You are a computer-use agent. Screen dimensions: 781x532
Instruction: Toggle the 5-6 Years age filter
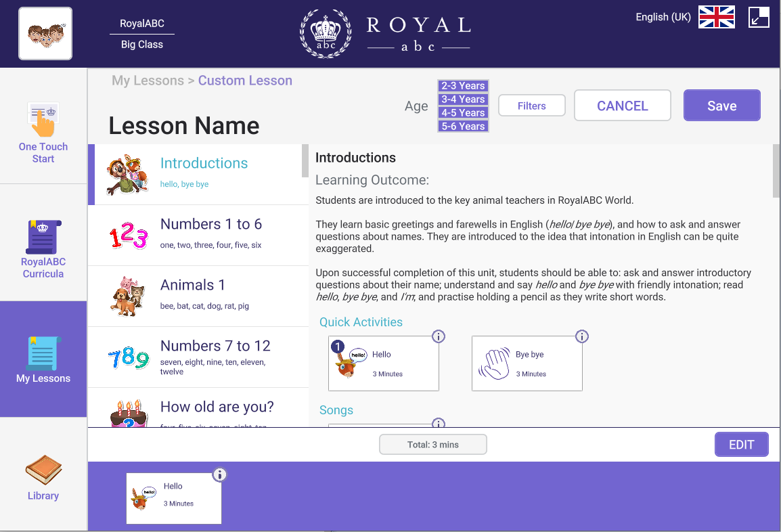pos(463,126)
